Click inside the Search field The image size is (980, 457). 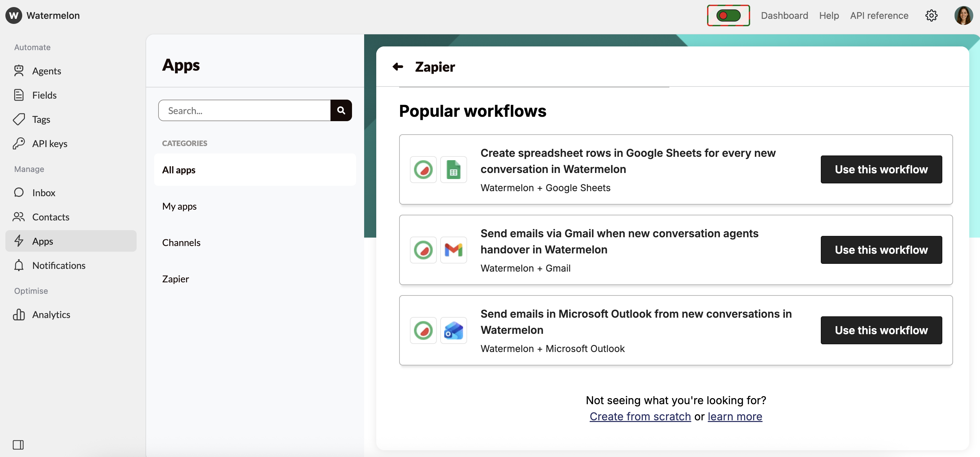[x=245, y=110]
